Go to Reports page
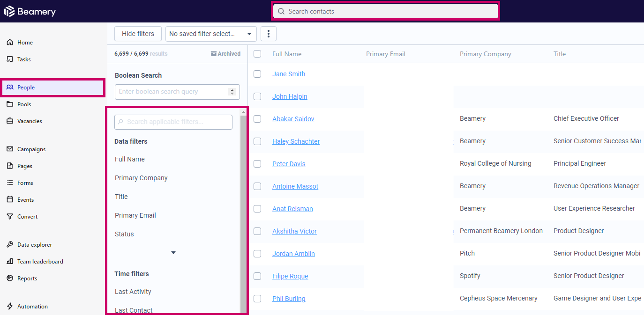This screenshot has height=315, width=644. click(27, 278)
